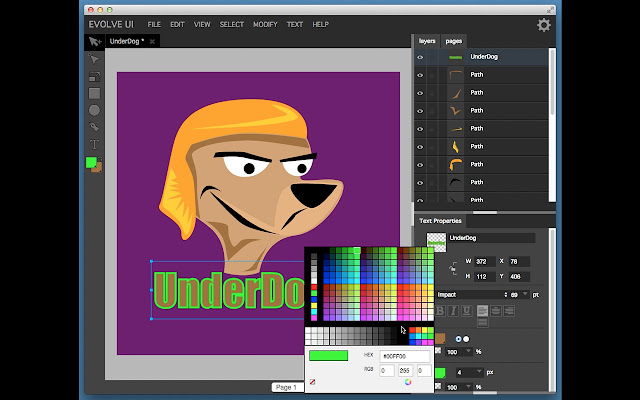Viewport: 640px width, 400px height.
Task: Toggle italic text formatting
Action: [453, 311]
